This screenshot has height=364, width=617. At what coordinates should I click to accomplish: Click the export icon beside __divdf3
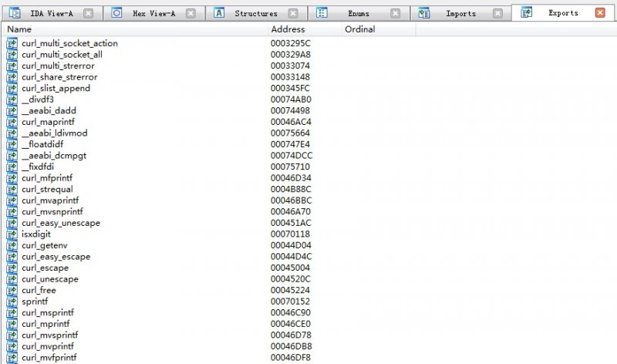pos(12,99)
